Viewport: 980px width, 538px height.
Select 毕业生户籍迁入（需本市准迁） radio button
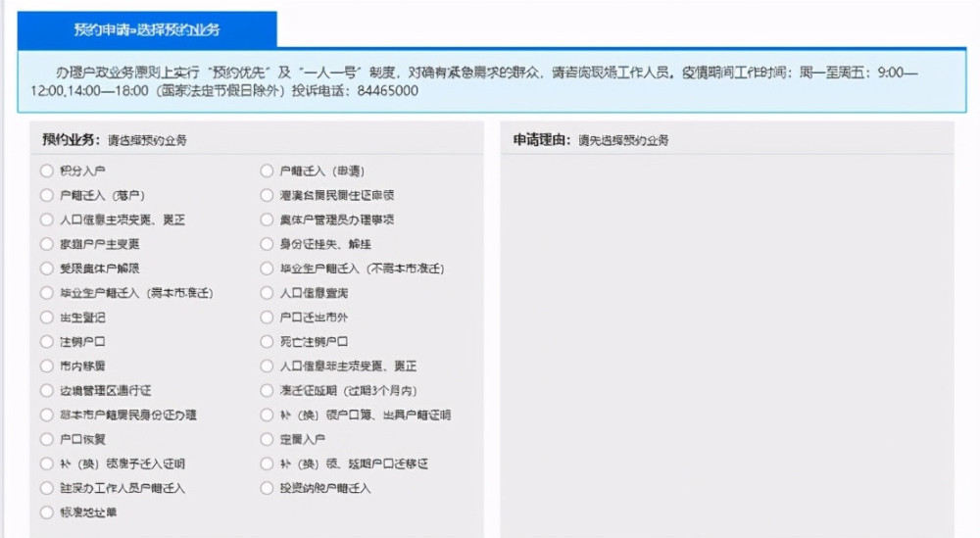[47, 292]
